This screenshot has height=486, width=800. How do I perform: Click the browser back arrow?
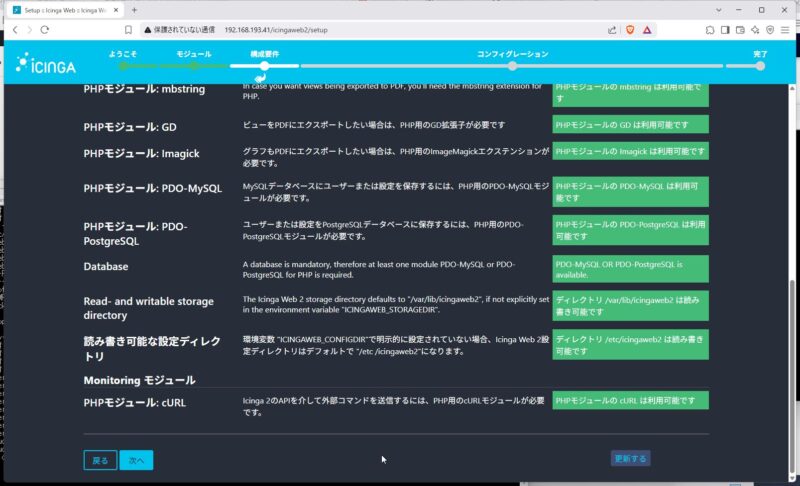(x=15, y=30)
